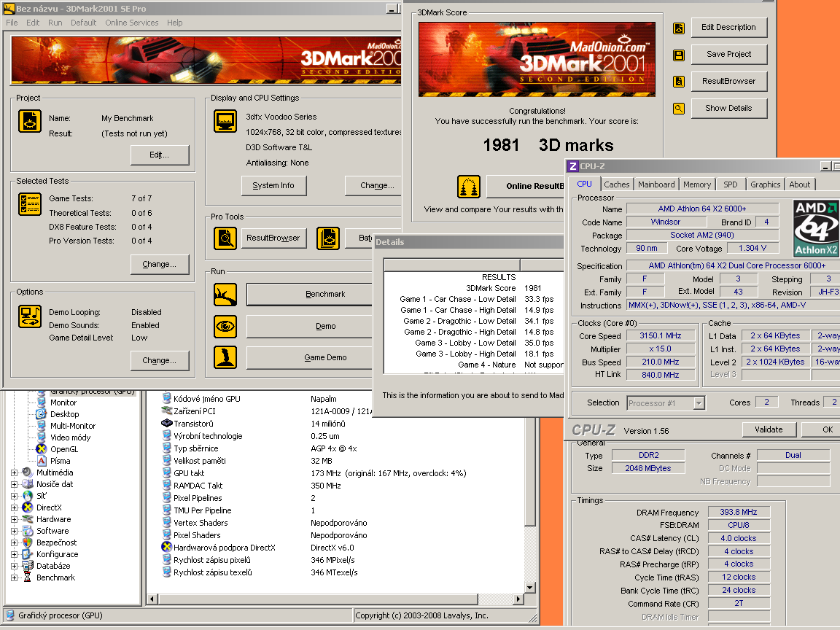Click the Benchmark run button

(310, 294)
